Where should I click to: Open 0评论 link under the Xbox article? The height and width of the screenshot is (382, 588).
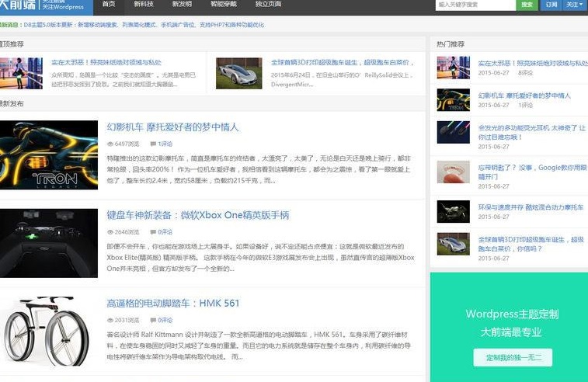point(165,232)
